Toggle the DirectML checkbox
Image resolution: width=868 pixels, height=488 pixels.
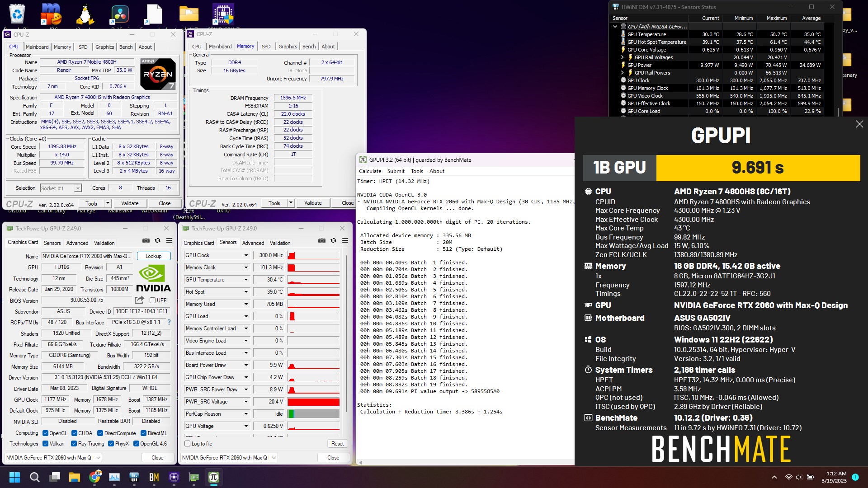(143, 433)
